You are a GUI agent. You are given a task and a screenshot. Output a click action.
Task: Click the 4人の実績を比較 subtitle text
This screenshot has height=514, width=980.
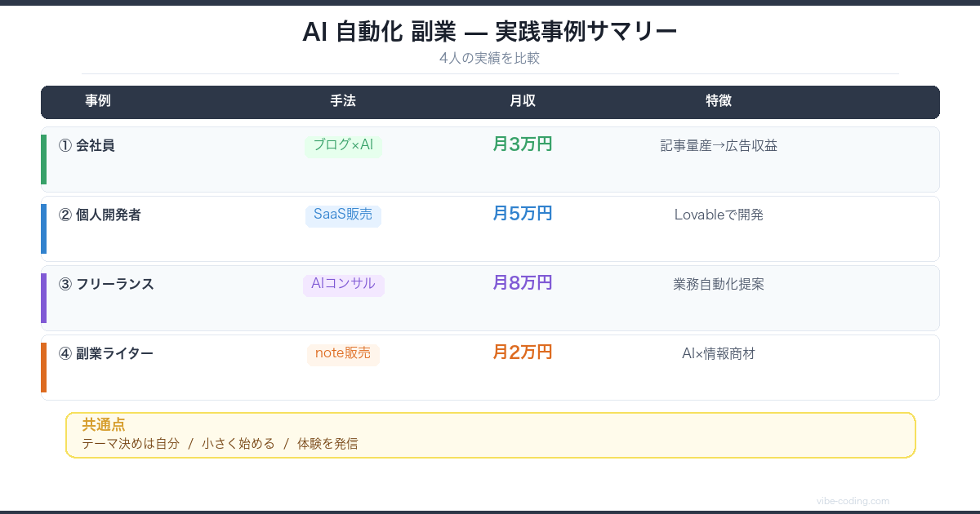click(490, 58)
